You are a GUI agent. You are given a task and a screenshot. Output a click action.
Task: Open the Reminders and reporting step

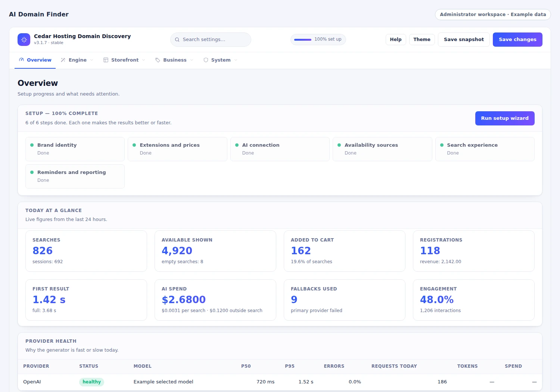pos(75,176)
